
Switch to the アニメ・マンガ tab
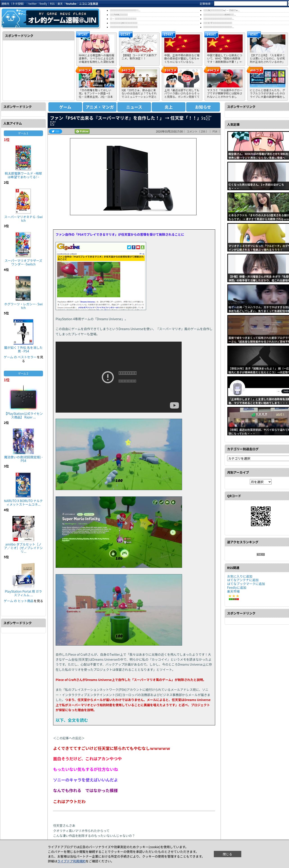[x=99, y=107]
